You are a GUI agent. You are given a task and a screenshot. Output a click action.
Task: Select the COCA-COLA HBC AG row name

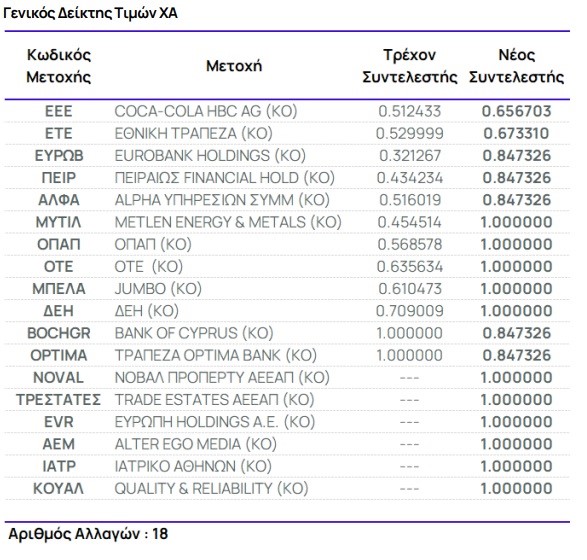206,111
